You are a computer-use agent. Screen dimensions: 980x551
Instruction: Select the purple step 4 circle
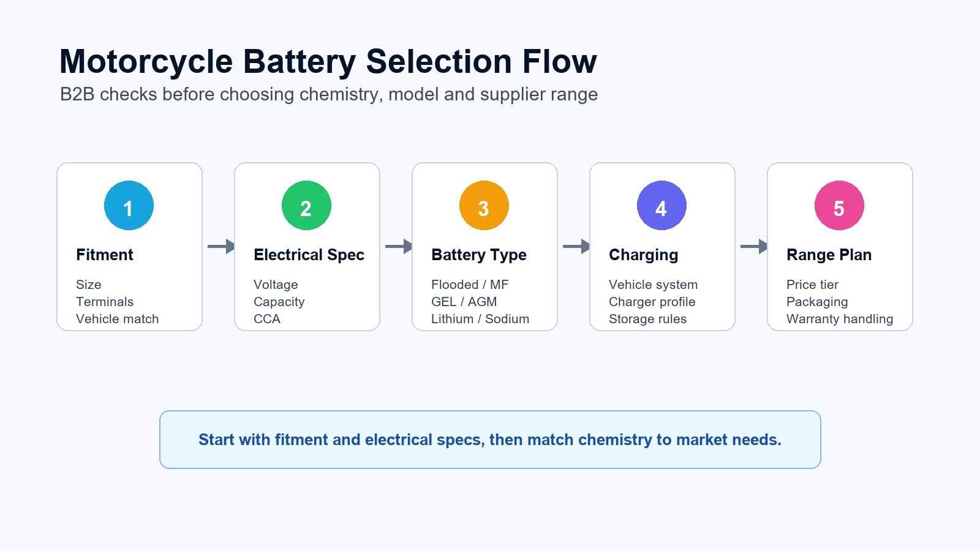[661, 206]
